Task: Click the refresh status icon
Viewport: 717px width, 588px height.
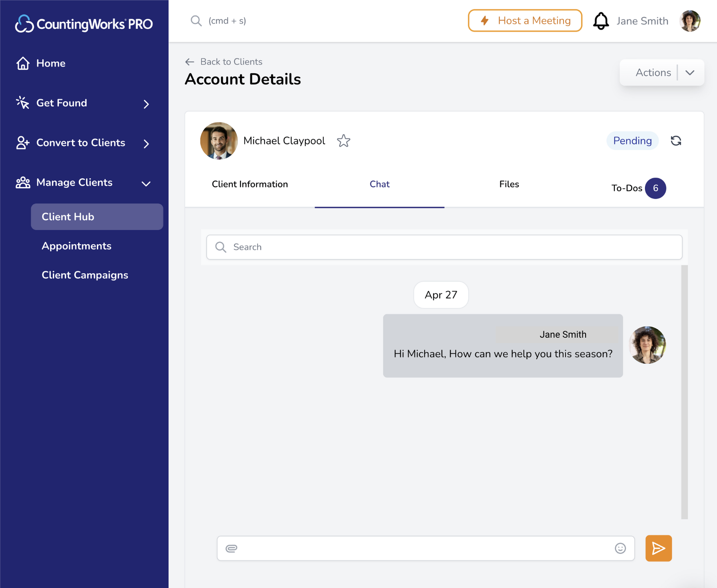Action: [x=676, y=141]
